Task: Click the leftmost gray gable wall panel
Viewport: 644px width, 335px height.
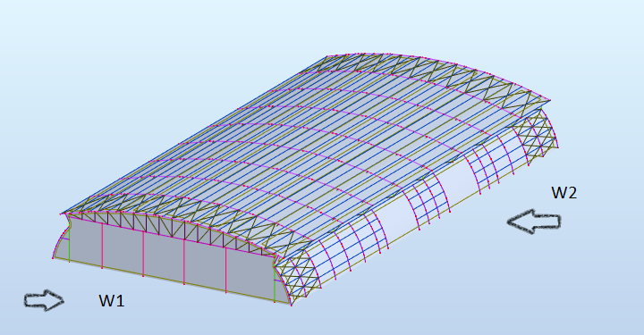Action: pos(86,244)
